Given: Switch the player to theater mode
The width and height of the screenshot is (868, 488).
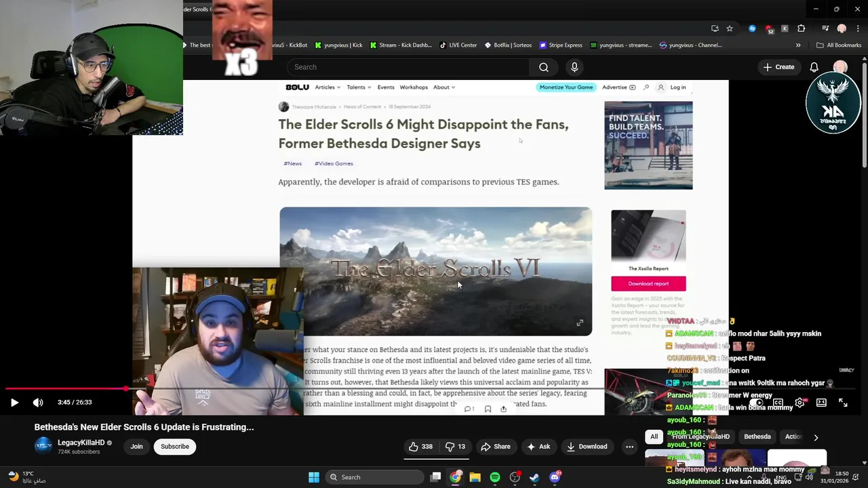Looking at the screenshot, I should pos(821,403).
